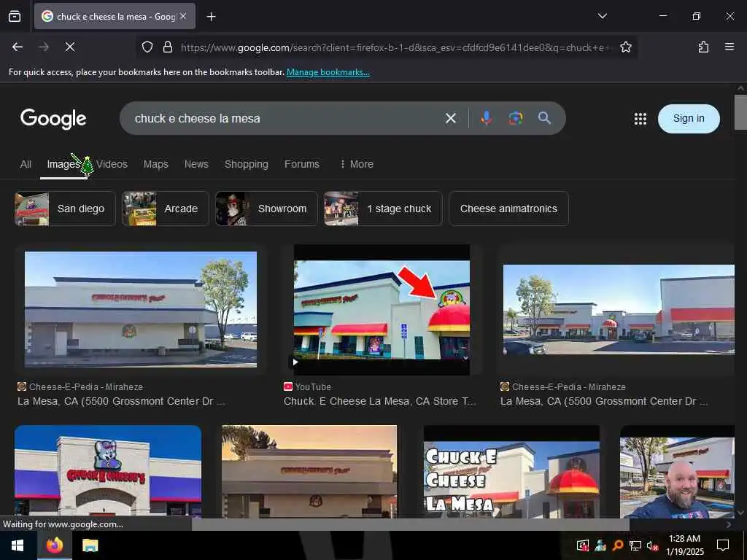The width and height of the screenshot is (747, 560).
Task: Open Chuck E Cheese La Mesa YouTube title
Action: click(x=379, y=402)
